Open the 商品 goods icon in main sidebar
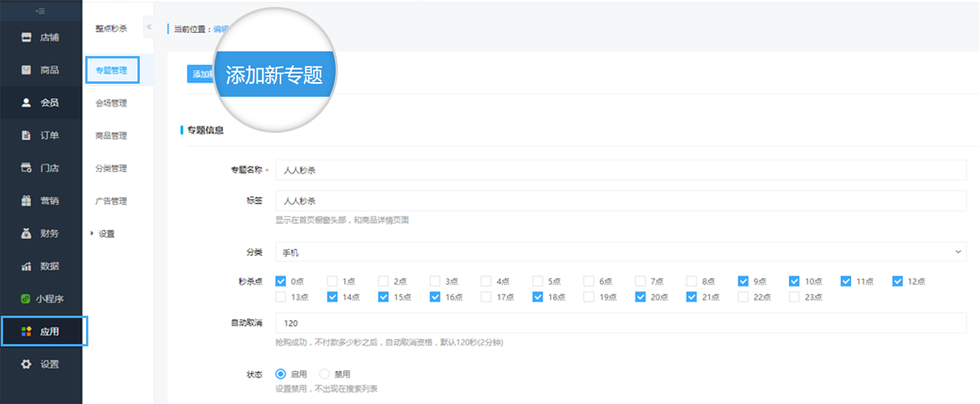This screenshot has width=980, height=404. coord(26,70)
